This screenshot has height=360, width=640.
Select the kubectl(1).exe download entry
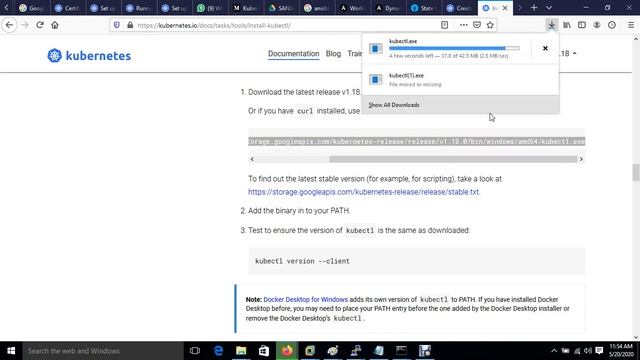point(460,80)
